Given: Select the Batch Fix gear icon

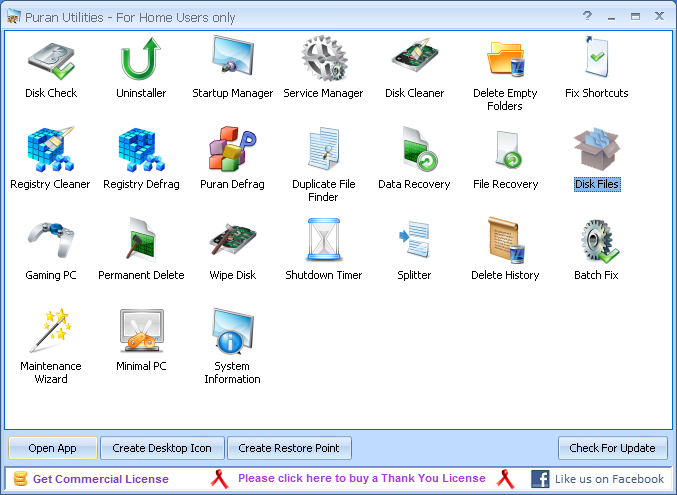Looking at the screenshot, I should tap(599, 241).
